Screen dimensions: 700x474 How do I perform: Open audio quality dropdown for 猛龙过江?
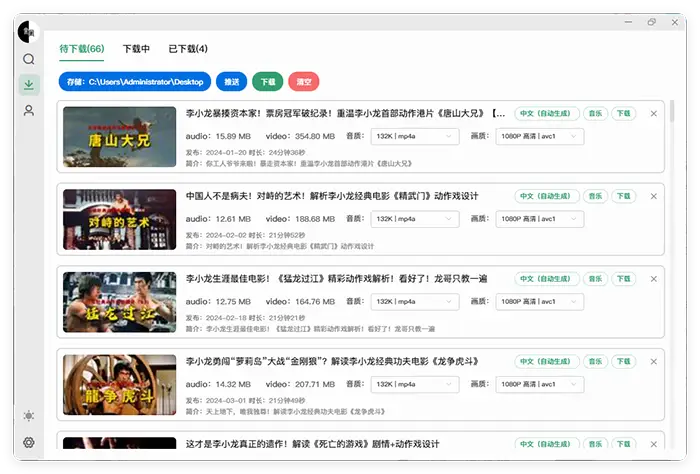point(415,301)
